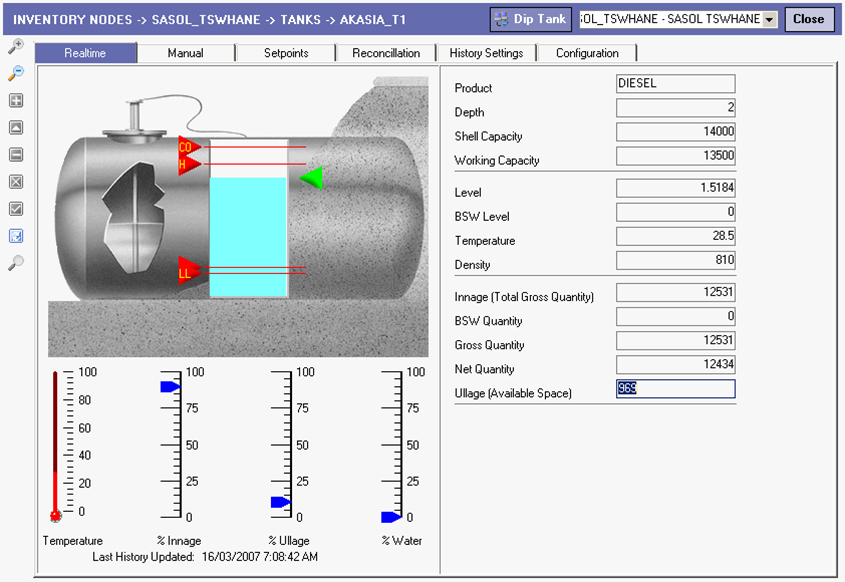Click the "Ullage (Available Space)" label
The image size is (845, 582).
(513, 393)
